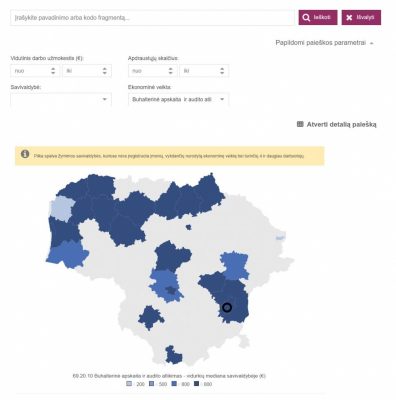This screenshot has width=396, height=400.
Task: Focus the name or code search field
Action: [x=152, y=18]
